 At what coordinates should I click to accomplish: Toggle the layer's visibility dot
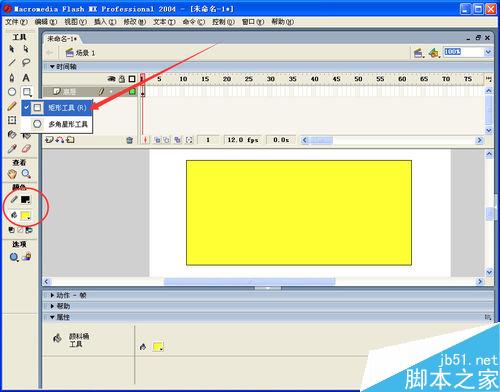point(111,91)
